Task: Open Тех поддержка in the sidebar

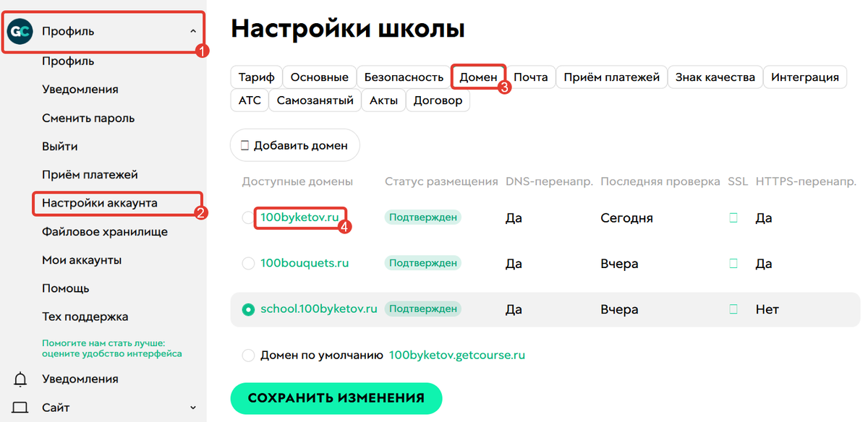Action: (85, 316)
